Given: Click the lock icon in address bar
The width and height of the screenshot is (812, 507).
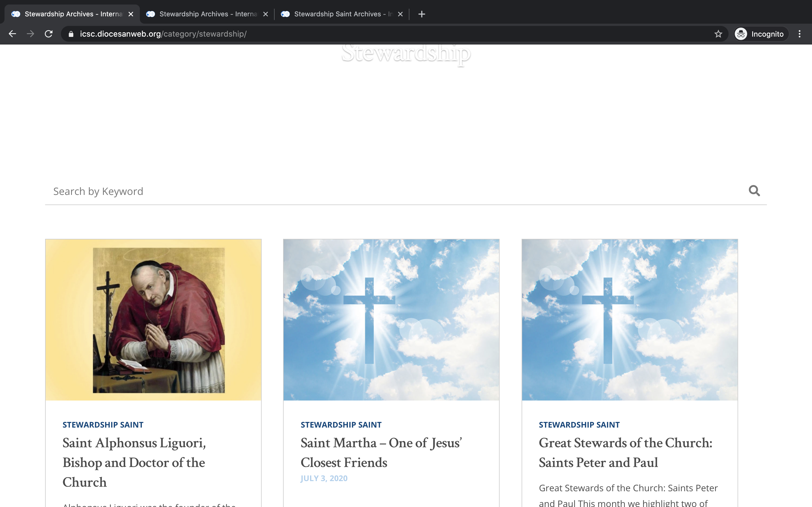Looking at the screenshot, I should (71, 34).
